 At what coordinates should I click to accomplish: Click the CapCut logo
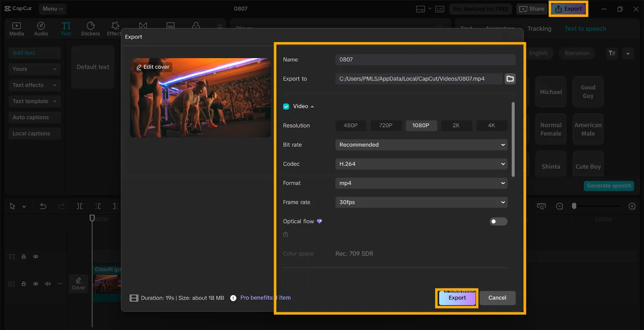[x=18, y=8]
